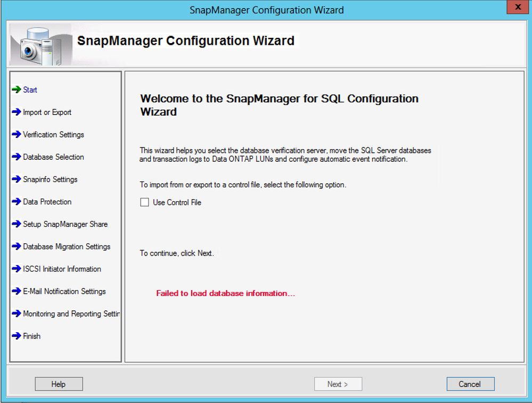
Task: Select the Monitoring and Reporting Settings step
Action: tap(71, 314)
